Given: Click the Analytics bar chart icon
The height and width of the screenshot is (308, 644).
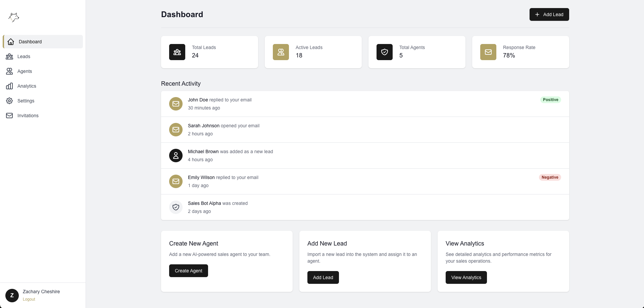Looking at the screenshot, I should (x=9, y=86).
